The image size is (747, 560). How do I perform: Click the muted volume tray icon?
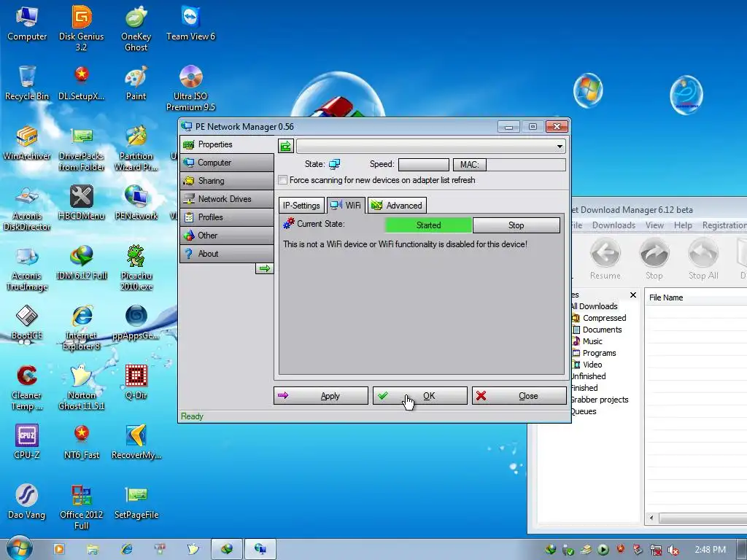[673, 550]
